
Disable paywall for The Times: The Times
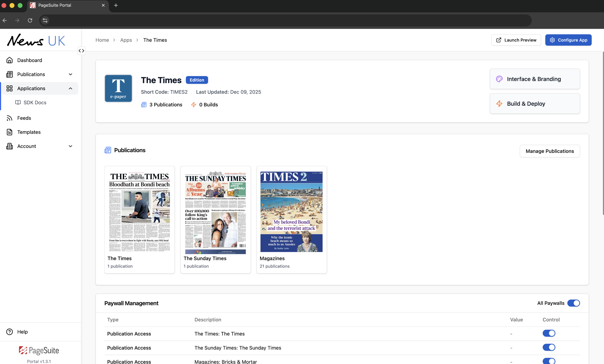pos(549,333)
